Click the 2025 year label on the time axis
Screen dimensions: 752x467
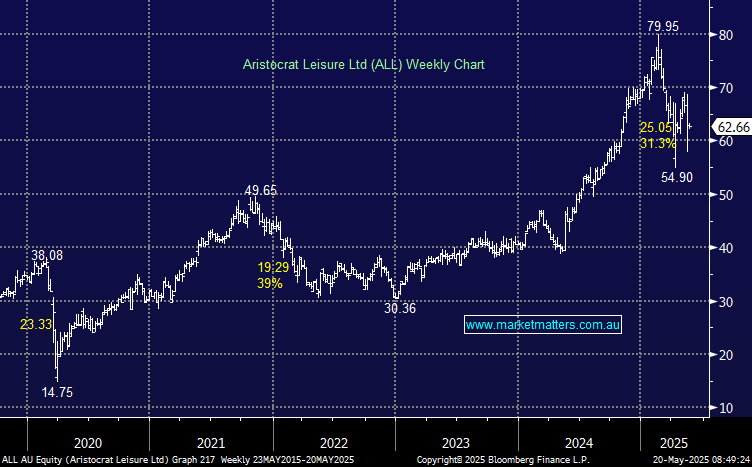[x=674, y=443]
